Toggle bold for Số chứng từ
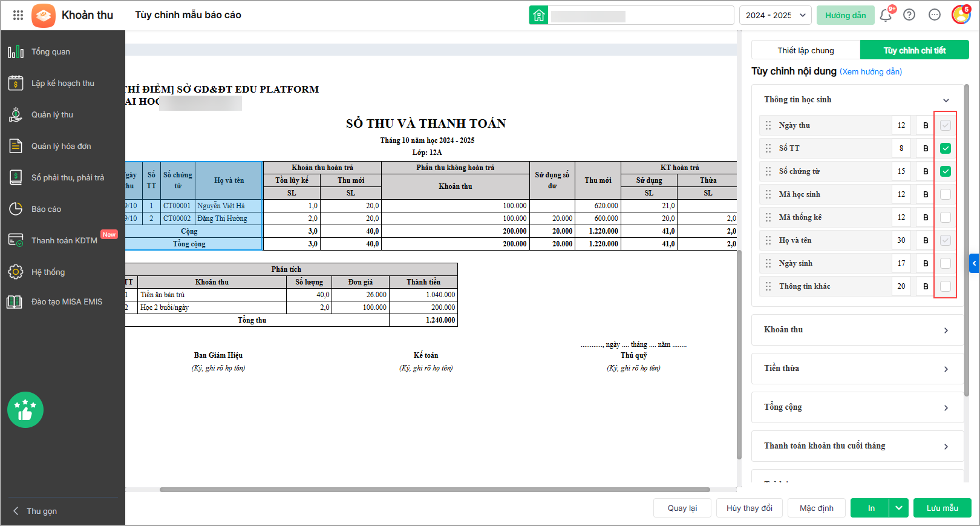The width and height of the screenshot is (980, 526). (926, 171)
